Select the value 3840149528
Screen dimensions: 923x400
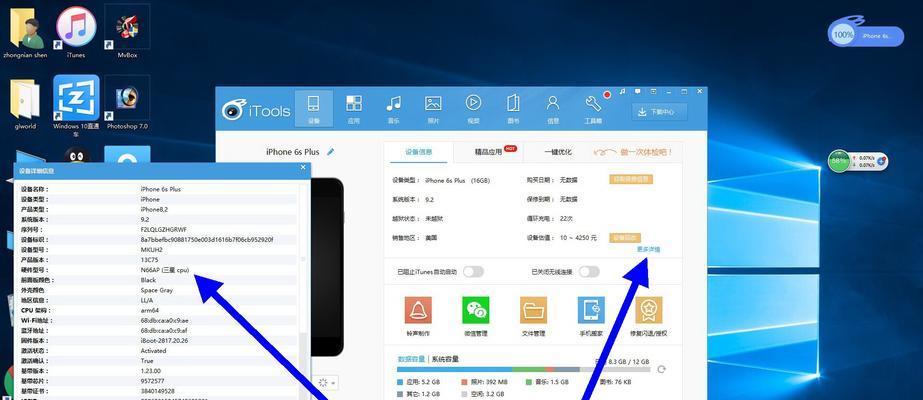tap(158, 391)
